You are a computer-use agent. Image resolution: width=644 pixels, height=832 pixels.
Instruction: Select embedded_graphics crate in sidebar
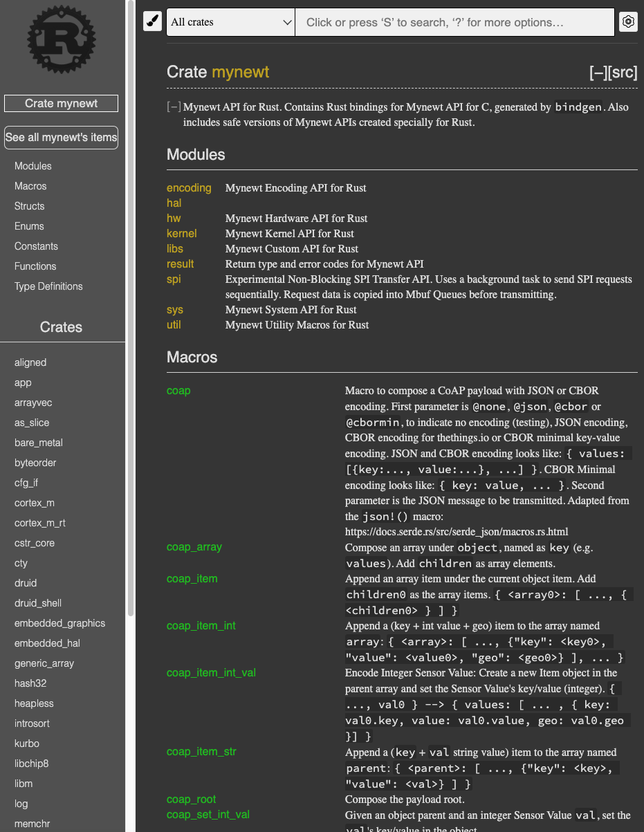[x=59, y=623]
